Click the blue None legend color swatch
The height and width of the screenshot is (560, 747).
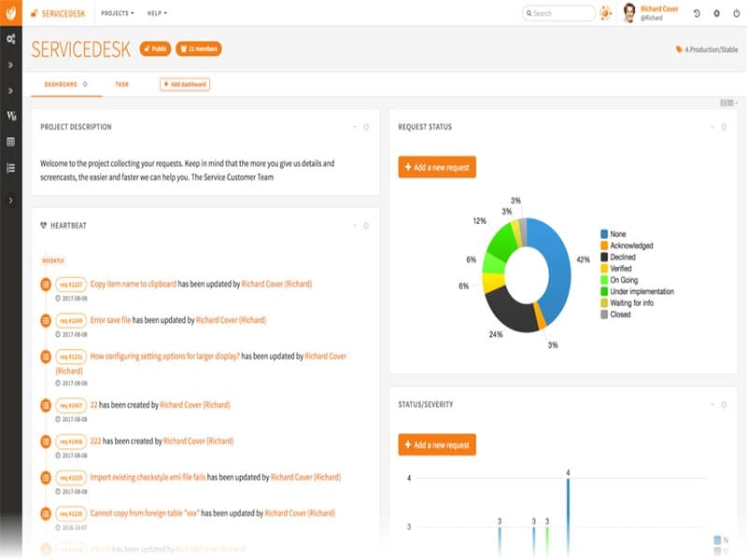click(605, 233)
